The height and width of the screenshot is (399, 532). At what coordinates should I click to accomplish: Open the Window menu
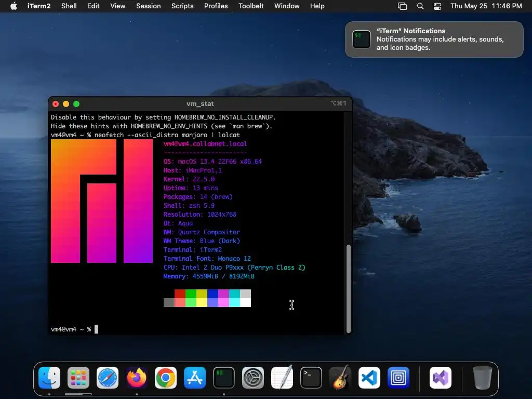pos(287,6)
